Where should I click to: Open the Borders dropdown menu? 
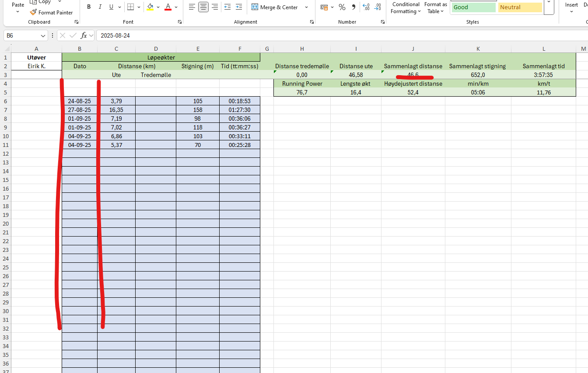[138, 7]
